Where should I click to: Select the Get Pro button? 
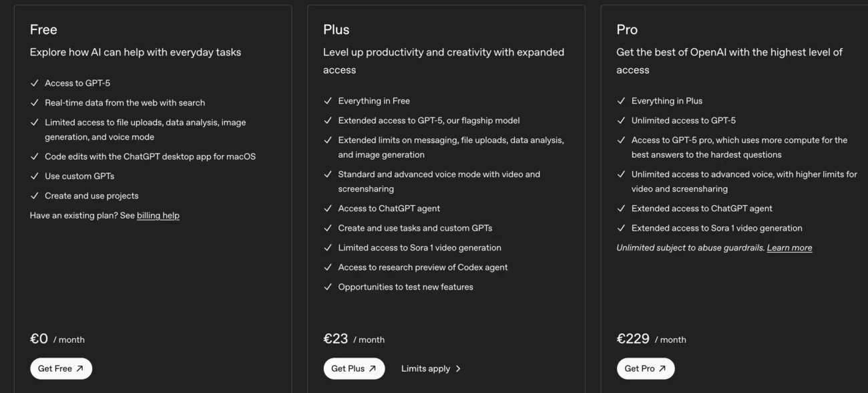point(645,368)
